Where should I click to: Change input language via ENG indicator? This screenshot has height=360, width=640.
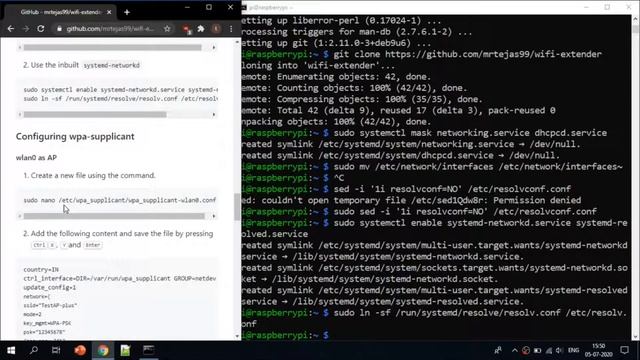point(573,350)
